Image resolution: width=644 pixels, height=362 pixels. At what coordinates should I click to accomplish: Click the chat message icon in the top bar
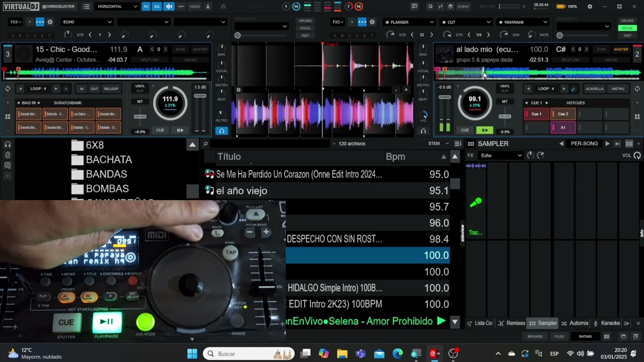coord(415,7)
